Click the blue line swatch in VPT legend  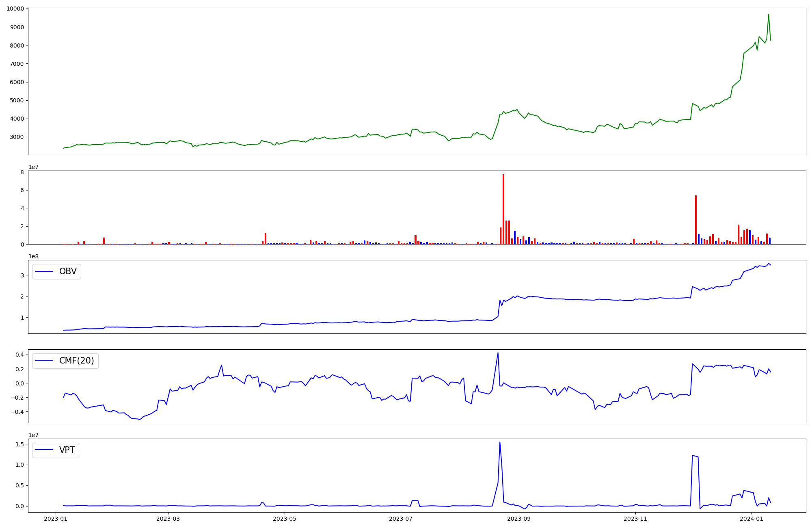(x=45, y=450)
